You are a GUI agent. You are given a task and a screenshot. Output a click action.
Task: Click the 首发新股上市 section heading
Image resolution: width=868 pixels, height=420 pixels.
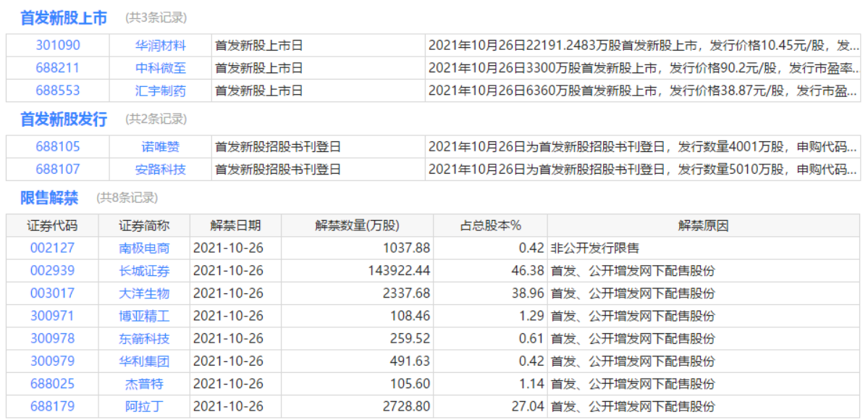pyautogui.click(x=64, y=17)
